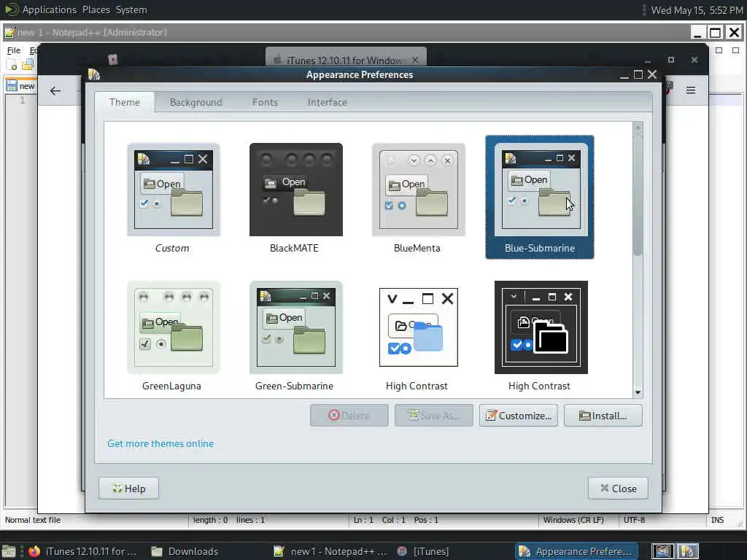Open the System menu in top panel

131,9
